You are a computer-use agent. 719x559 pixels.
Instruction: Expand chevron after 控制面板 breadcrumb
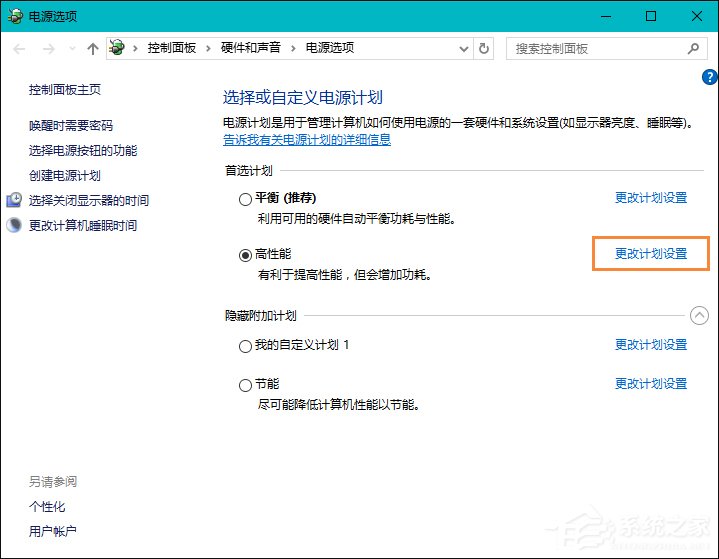coord(208,49)
